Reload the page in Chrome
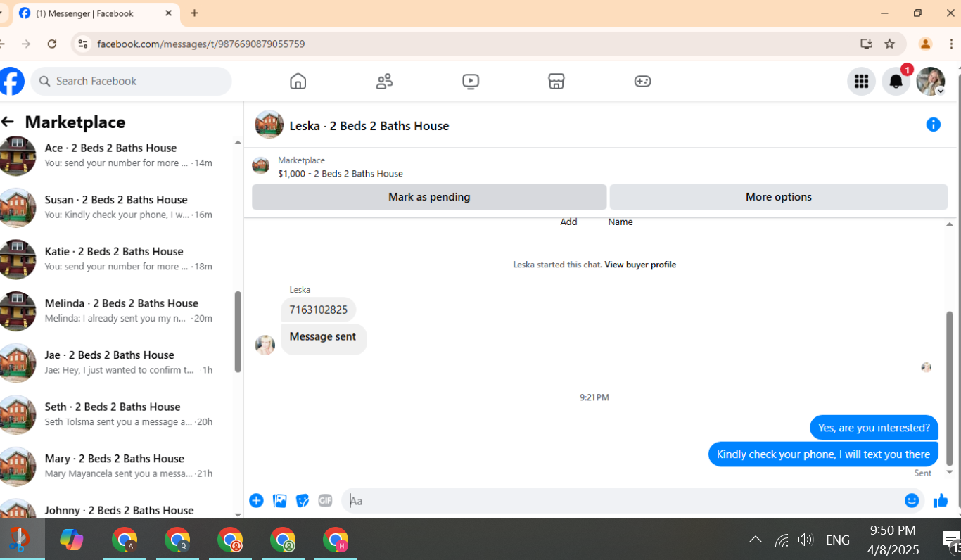The height and width of the screenshot is (560, 961). click(x=52, y=44)
